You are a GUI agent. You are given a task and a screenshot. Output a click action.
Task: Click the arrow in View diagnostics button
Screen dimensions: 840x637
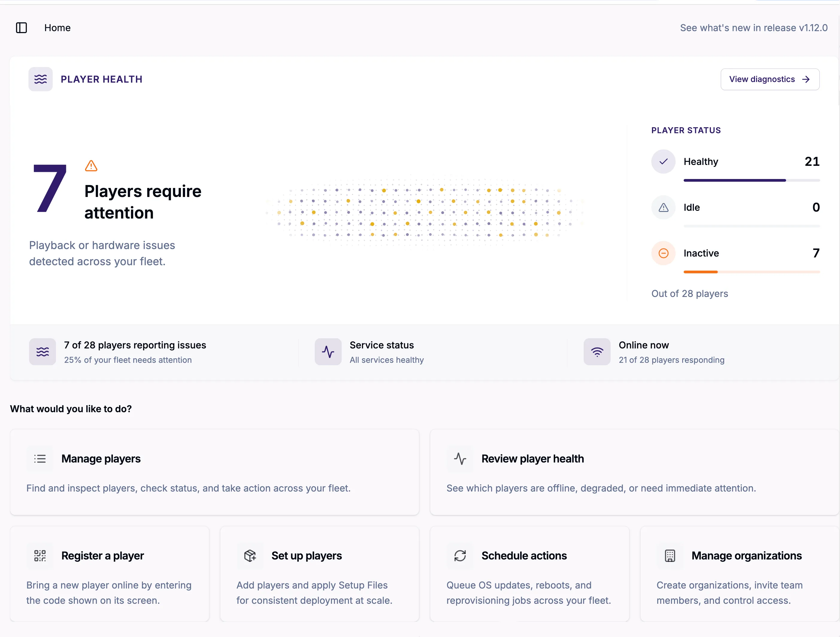pyautogui.click(x=806, y=79)
